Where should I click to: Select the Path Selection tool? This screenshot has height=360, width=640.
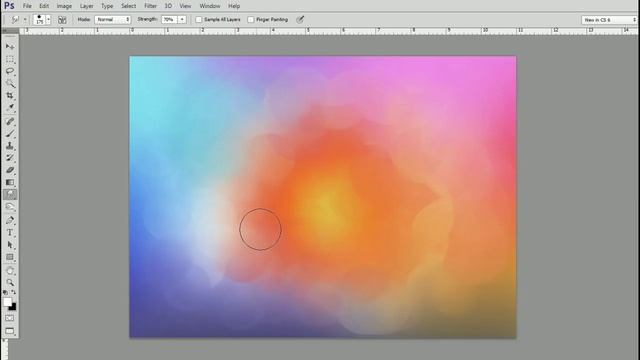pos(10,245)
